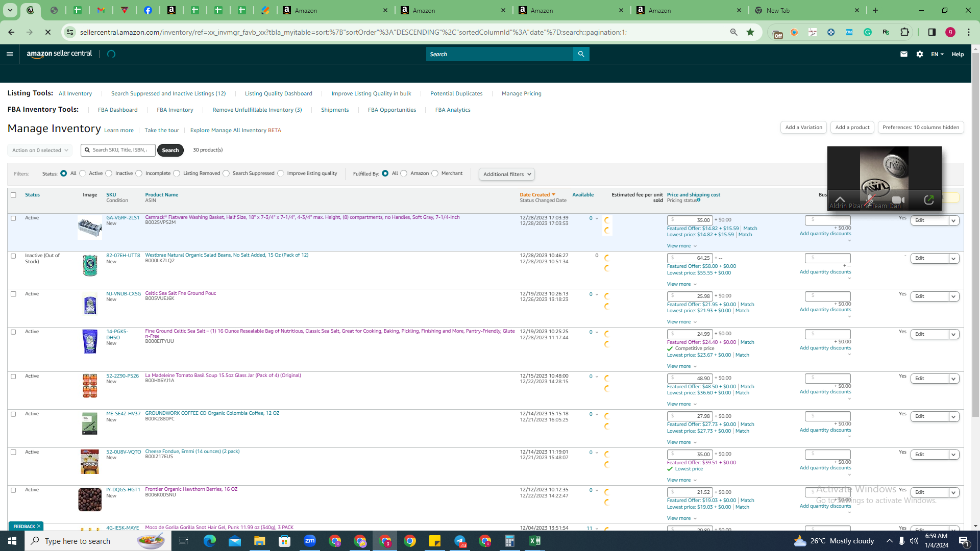Open the EN language dropdown
The image size is (980, 551).
click(937, 54)
